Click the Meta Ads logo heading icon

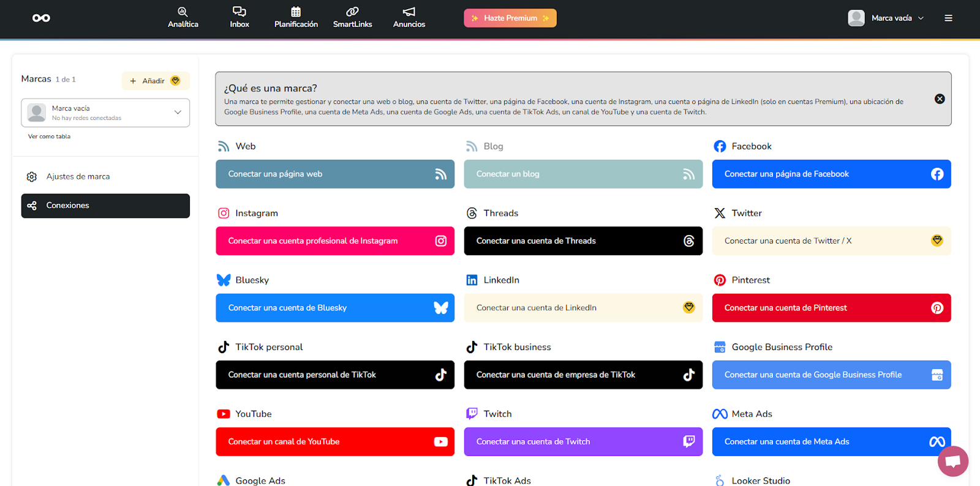click(x=720, y=414)
